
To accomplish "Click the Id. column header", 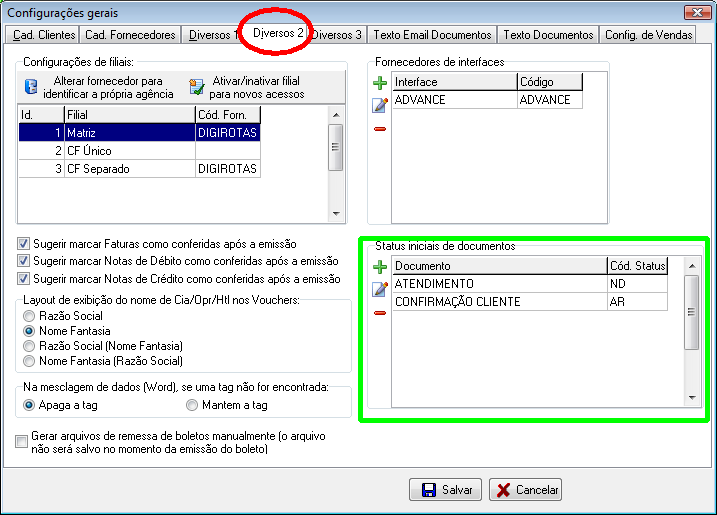I will [41, 115].
